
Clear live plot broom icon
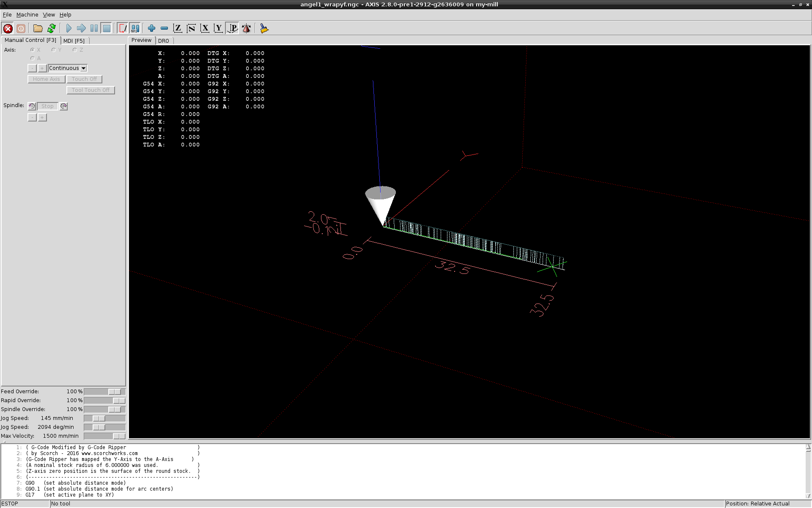point(264,28)
